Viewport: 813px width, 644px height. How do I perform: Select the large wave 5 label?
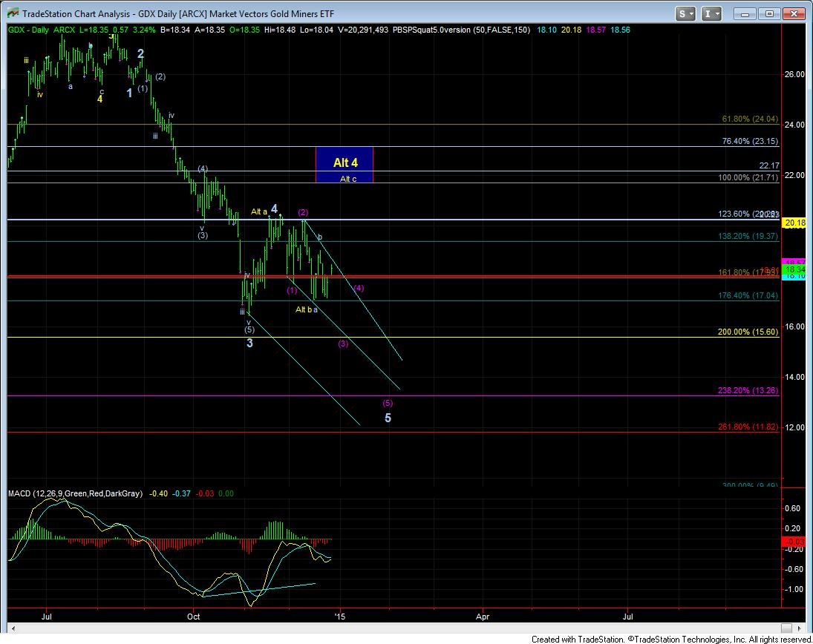pos(388,418)
